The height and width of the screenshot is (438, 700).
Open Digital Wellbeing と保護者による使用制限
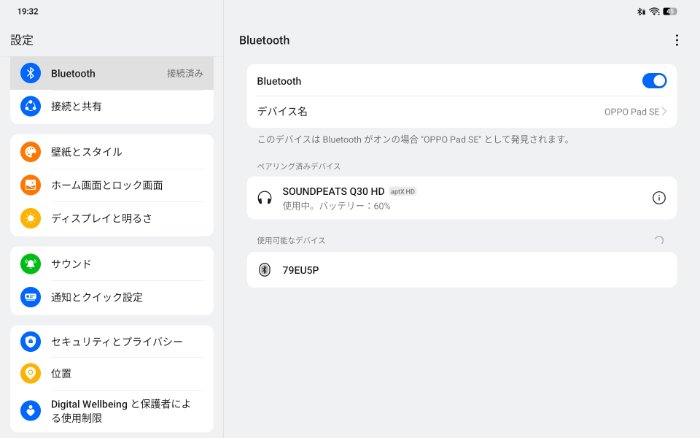point(120,411)
